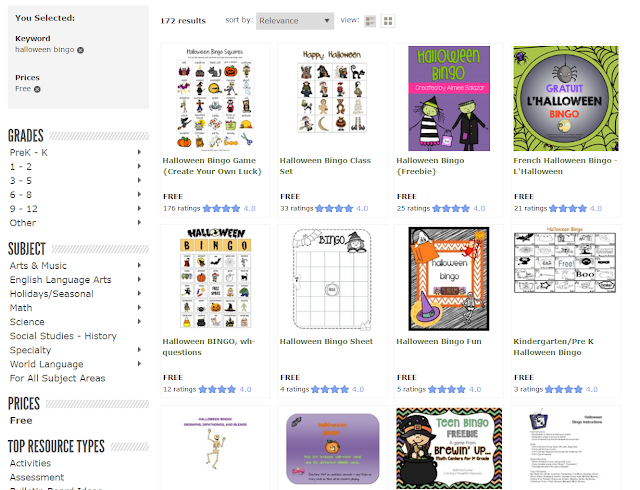This screenshot has width=640, height=490.
Task: Open Halloween Bingo Fun title link
Action: (439, 341)
